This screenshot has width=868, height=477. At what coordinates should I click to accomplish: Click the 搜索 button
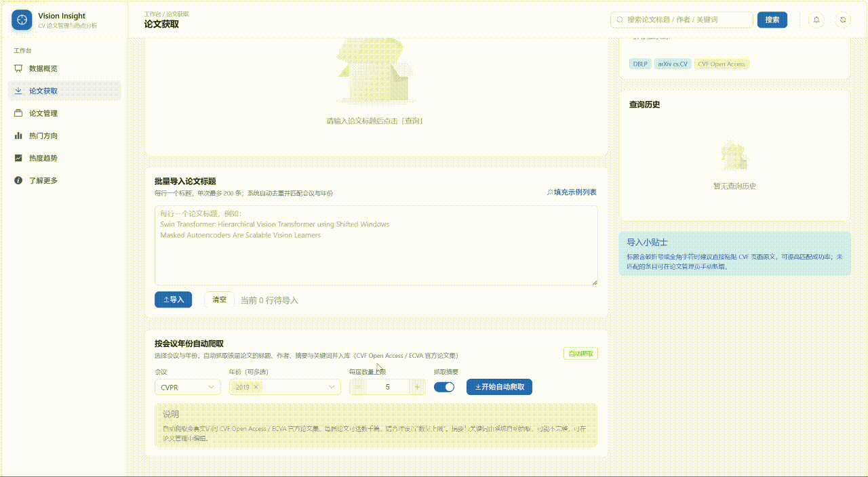pyautogui.click(x=772, y=20)
